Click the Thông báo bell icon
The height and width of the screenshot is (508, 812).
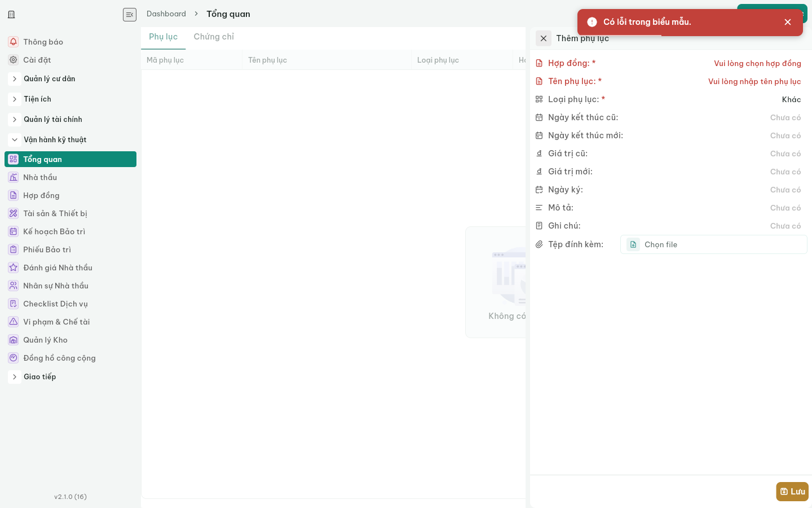point(14,42)
